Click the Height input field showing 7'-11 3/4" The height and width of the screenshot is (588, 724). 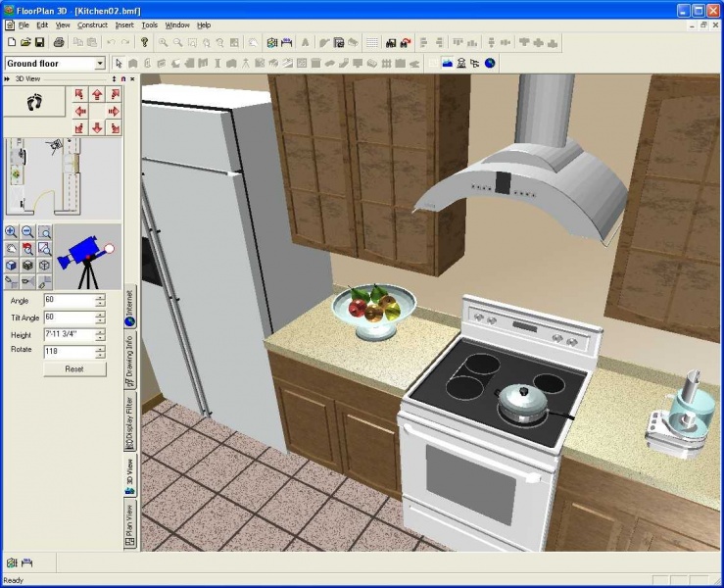[70, 334]
